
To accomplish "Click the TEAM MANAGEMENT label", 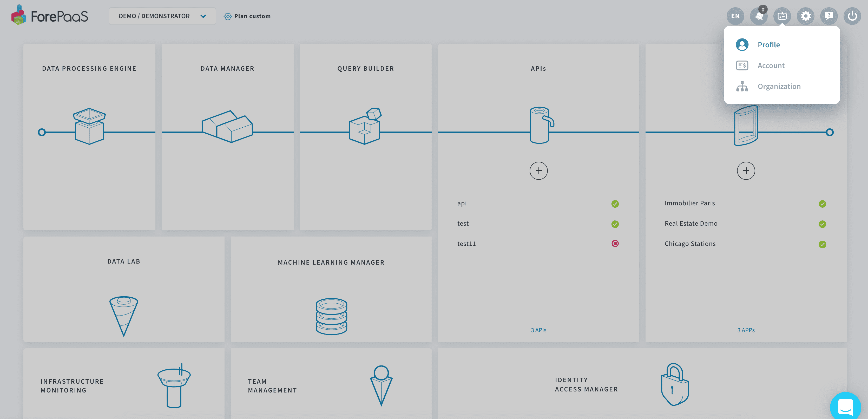I will click(x=272, y=386).
